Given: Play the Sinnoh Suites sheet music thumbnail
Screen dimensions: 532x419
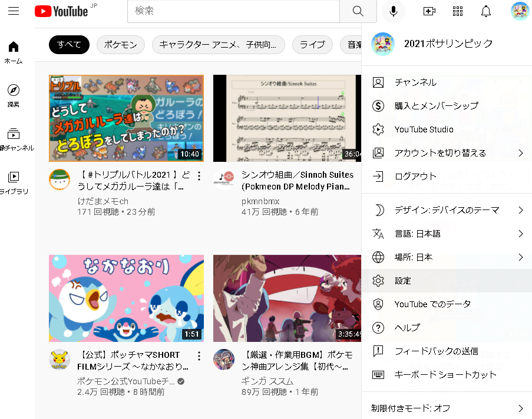Looking at the screenshot, I should click(x=287, y=118).
